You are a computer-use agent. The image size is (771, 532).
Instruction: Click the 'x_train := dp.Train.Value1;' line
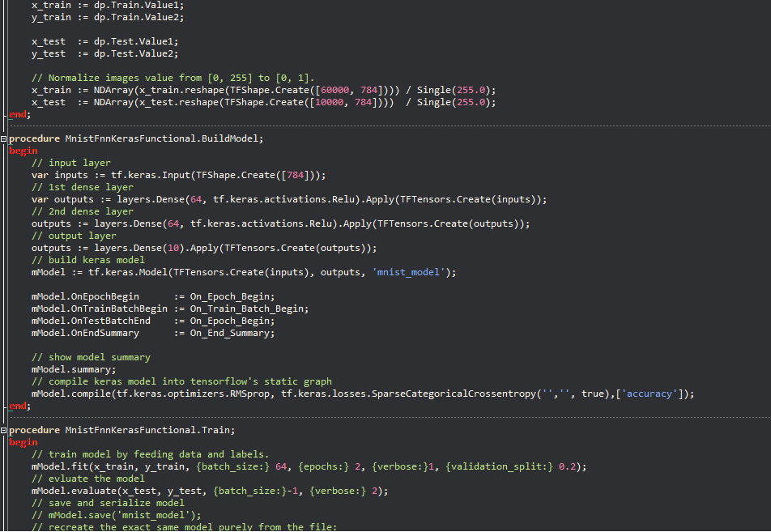[x=108, y=6]
